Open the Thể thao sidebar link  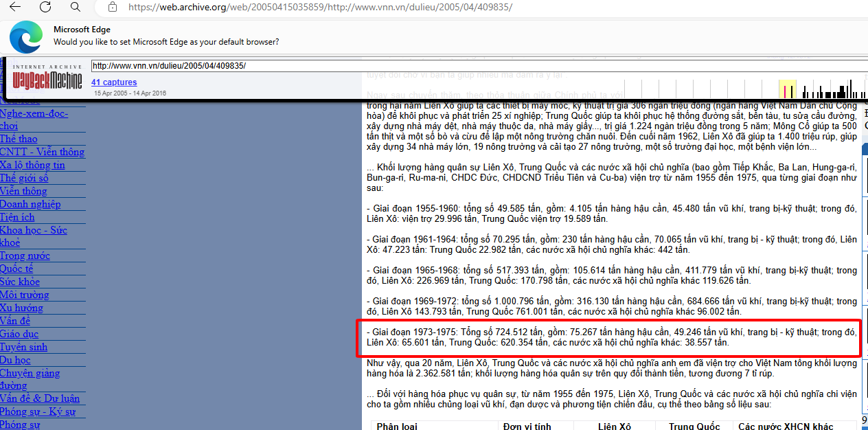[x=19, y=139]
